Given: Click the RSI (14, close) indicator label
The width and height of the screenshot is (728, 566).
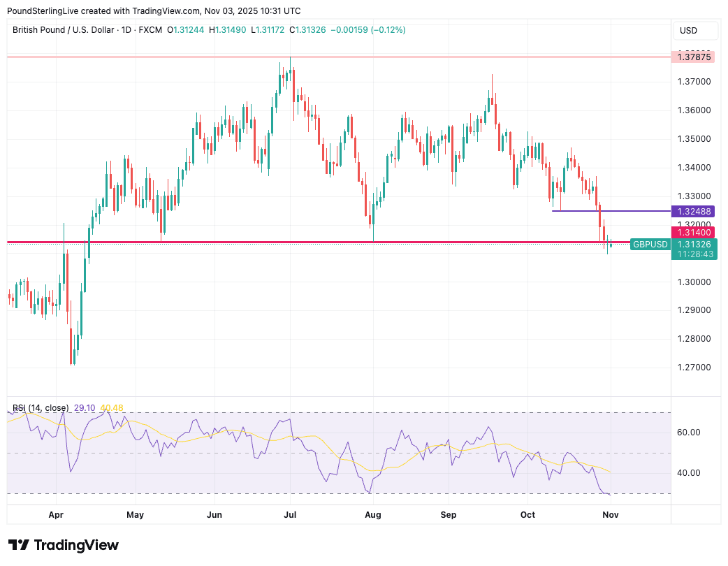Looking at the screenshot, I should pos(41,408).
